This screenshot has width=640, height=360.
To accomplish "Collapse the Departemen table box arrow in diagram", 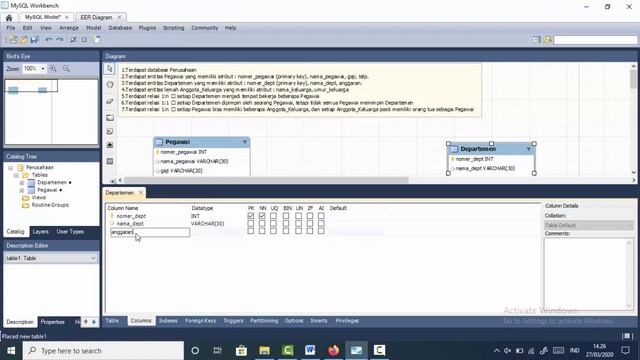I will 529,149.
